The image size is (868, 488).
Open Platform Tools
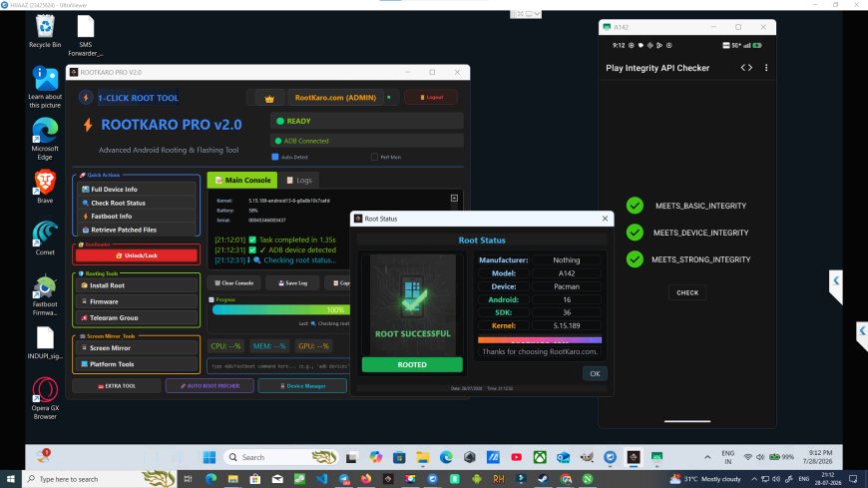tap(137, 364)
